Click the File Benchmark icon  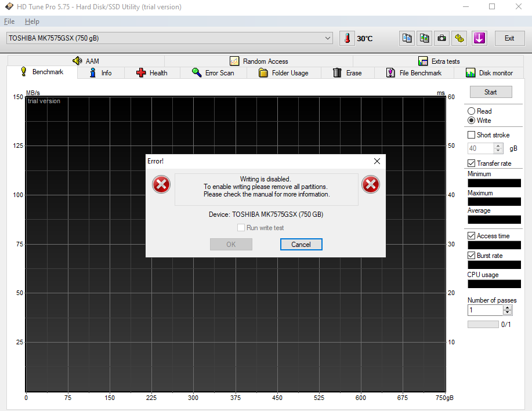coord(390,72)
